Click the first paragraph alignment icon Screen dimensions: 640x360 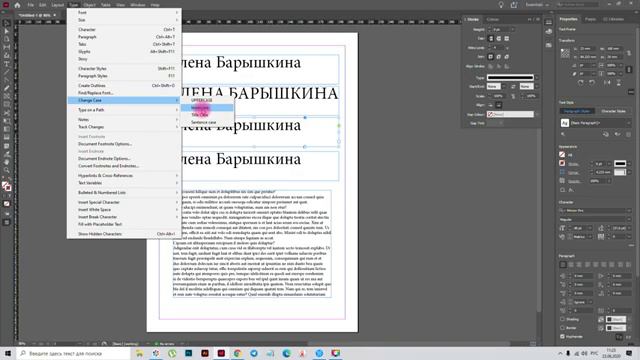click(563, 264)
